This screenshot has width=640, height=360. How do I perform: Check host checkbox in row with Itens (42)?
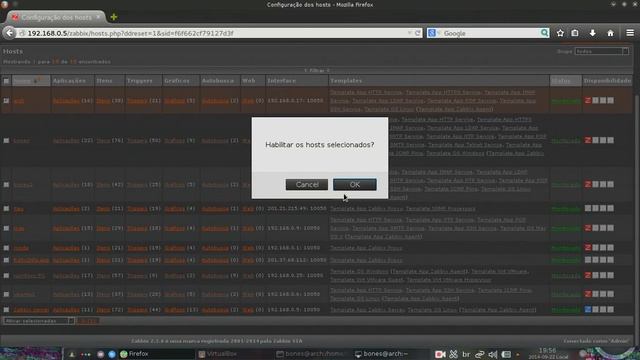point(6,184)
